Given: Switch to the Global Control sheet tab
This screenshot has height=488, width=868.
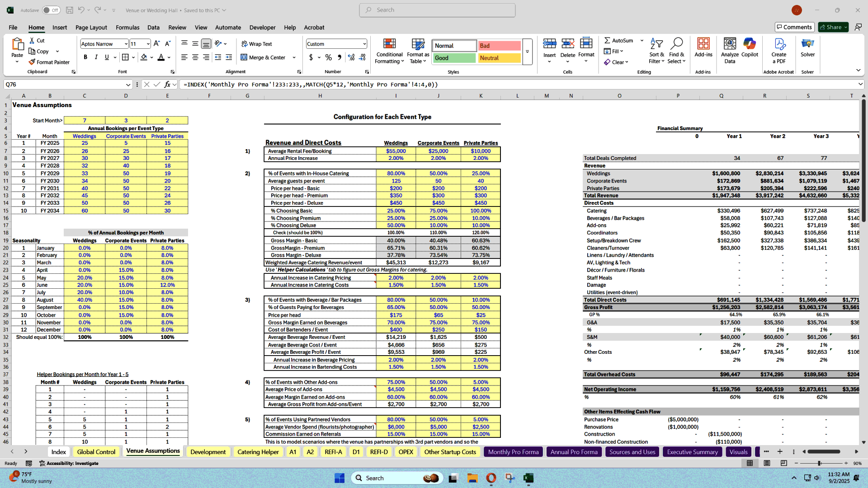Looking at the screenshot, I should 96,452.
